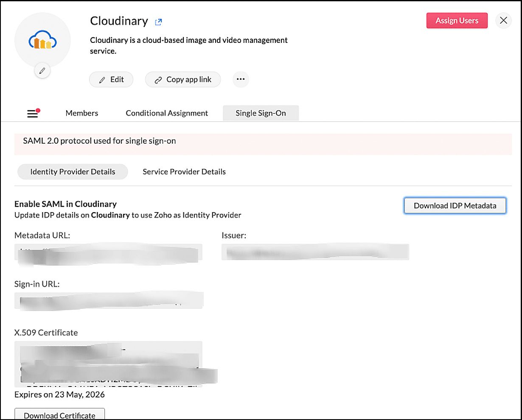Open Cloudinary external link icon

[158, 22]
